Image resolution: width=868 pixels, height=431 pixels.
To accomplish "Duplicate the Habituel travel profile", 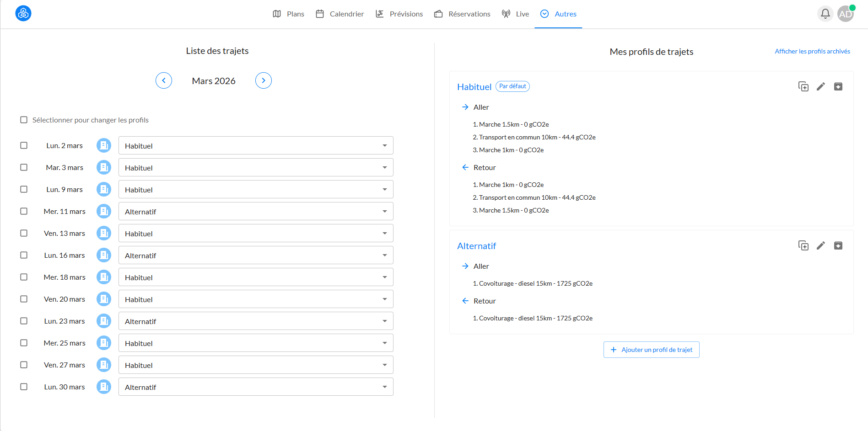I will click(803, 86).
